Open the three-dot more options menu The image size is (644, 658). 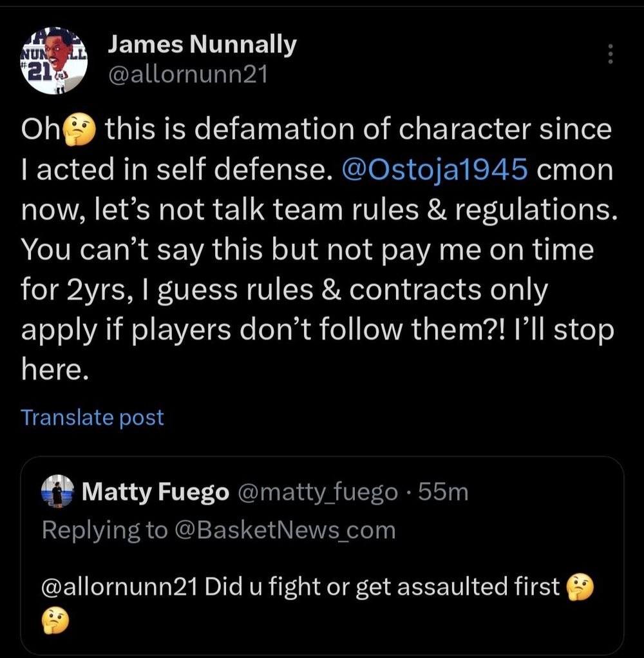[x=611, y=54]
